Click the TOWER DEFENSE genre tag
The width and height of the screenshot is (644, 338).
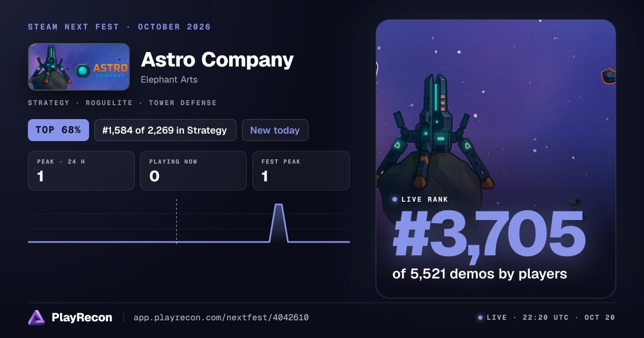coord(183,102)
